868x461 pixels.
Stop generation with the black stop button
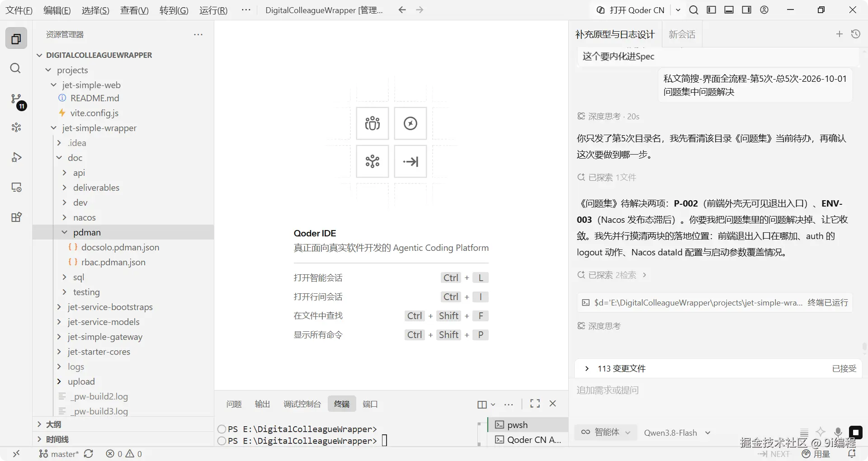(x=856, y=433)
